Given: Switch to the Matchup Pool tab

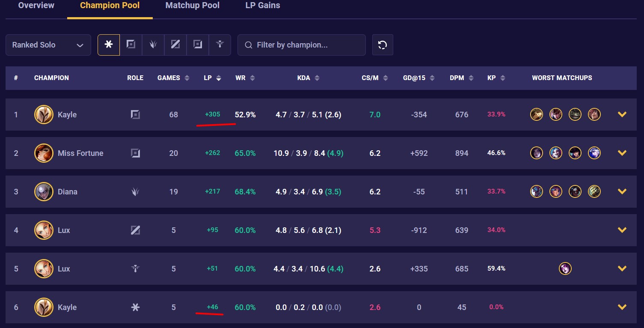Looking at the screenshot, I should click(x=193, y=6).
